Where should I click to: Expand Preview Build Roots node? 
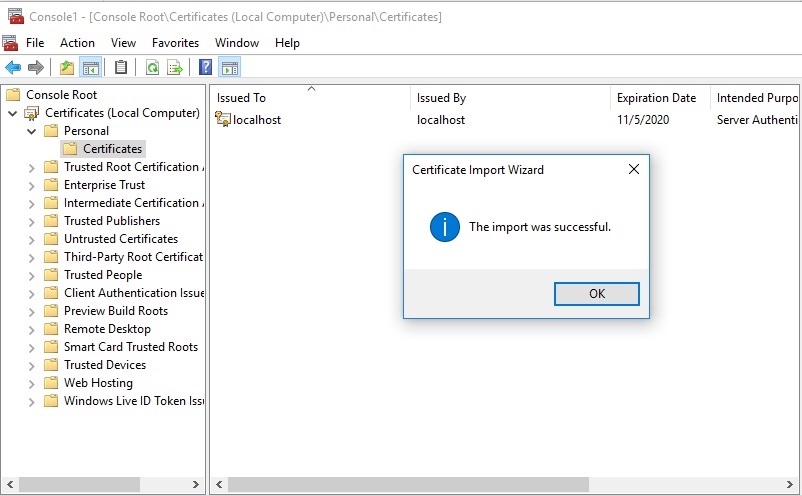coord(32,311)
